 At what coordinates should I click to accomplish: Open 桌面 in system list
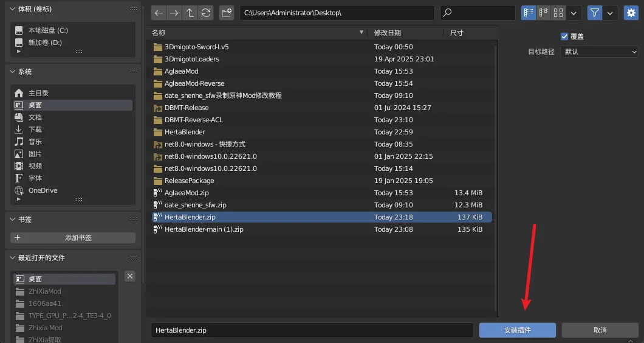coord(73,105)
